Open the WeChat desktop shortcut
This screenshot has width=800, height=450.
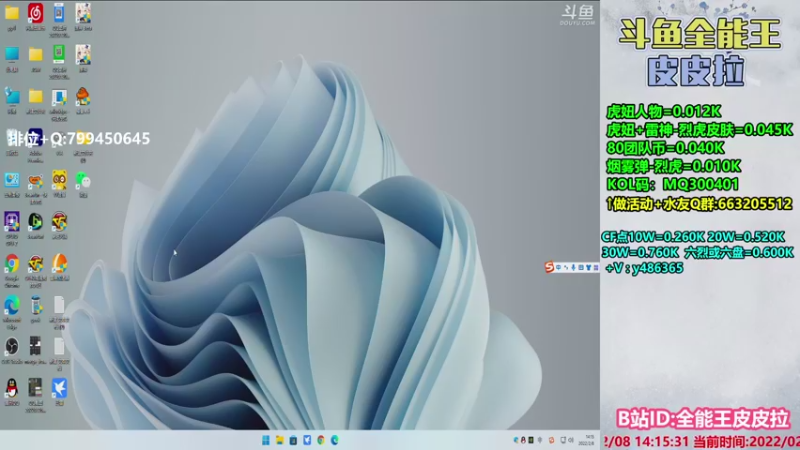[x=83, y=180]
